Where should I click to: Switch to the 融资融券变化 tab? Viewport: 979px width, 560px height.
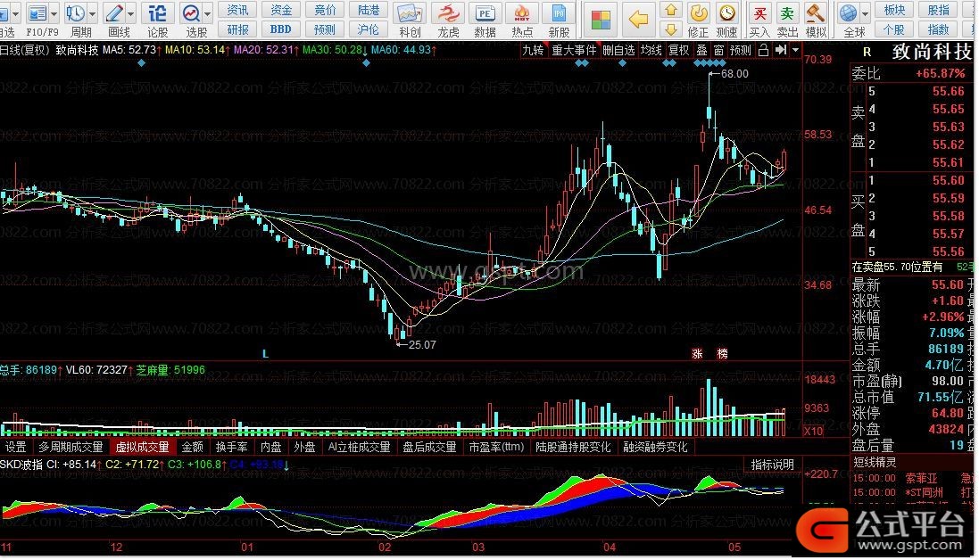(656, 447)
